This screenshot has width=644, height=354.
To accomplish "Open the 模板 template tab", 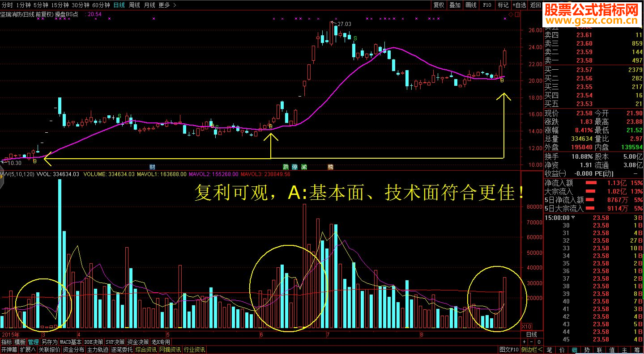I will point(20,342).
